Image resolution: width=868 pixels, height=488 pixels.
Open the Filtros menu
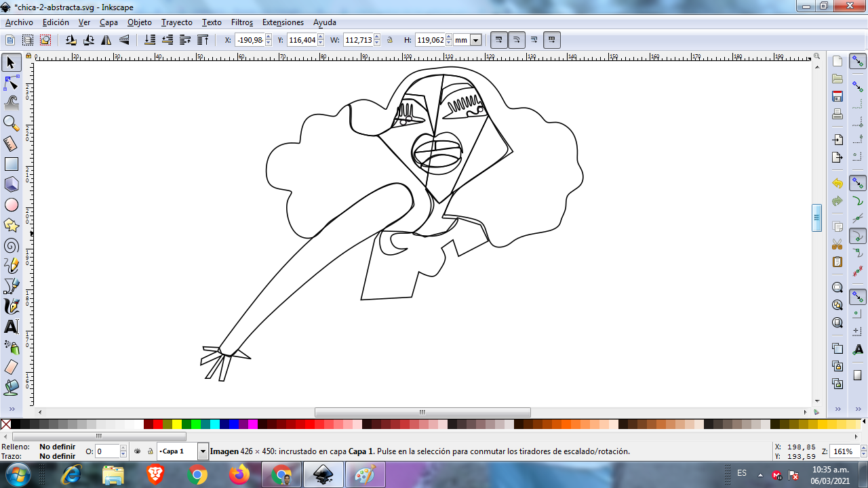point(242,22)
